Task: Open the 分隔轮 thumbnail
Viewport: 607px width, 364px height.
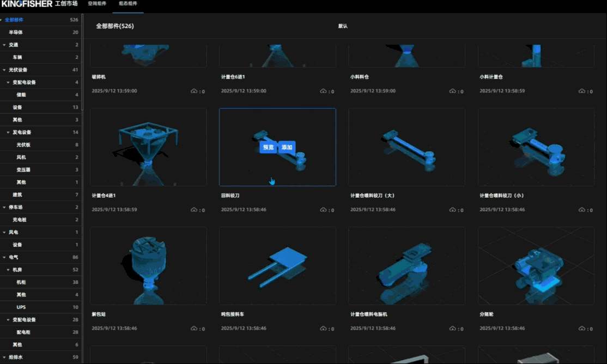Action: (536, 265)
